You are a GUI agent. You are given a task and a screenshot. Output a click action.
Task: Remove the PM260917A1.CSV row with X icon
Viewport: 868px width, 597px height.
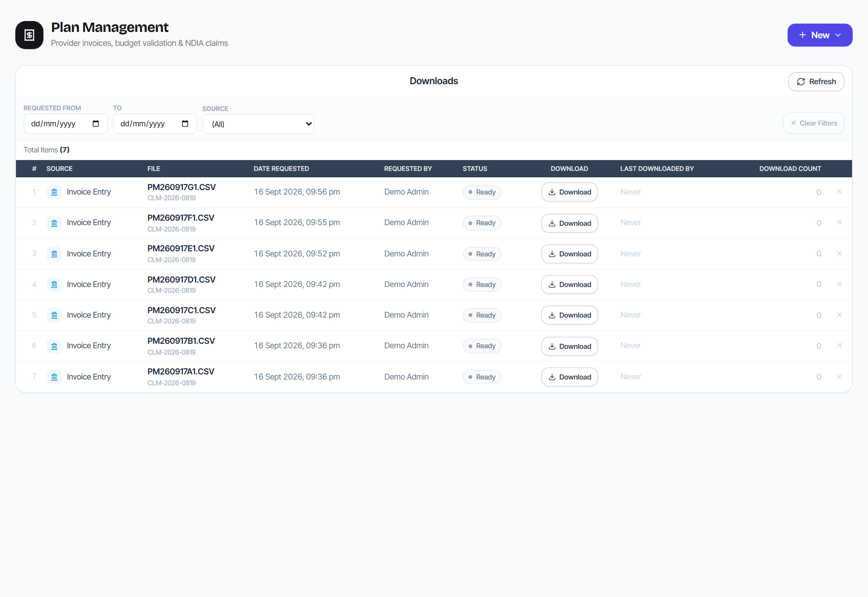point(840,377)
